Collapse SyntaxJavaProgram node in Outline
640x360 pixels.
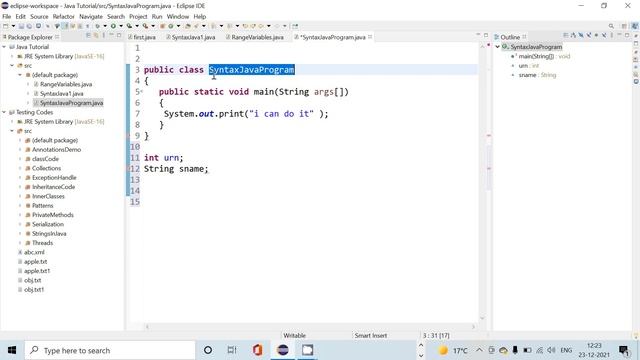(x=498, y=47)
